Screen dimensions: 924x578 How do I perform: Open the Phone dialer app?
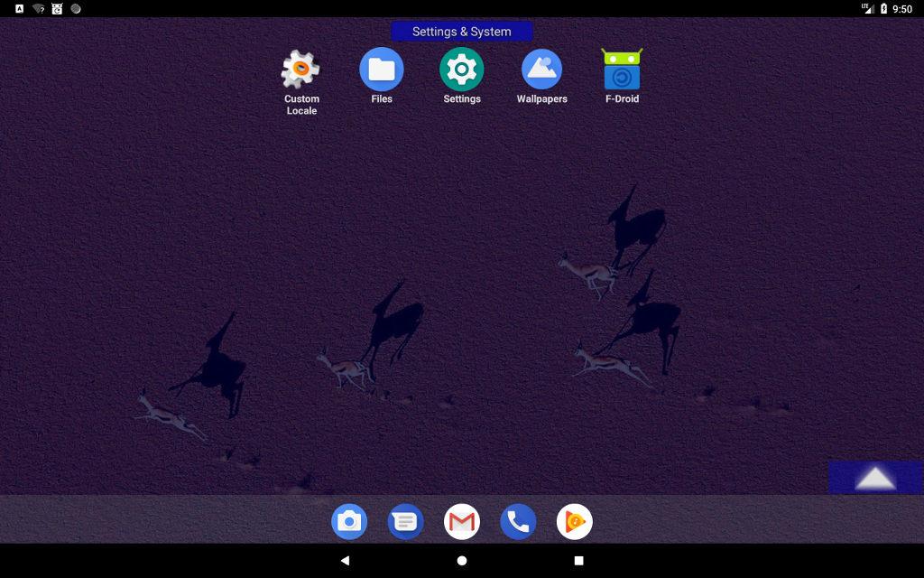[518, 521]
